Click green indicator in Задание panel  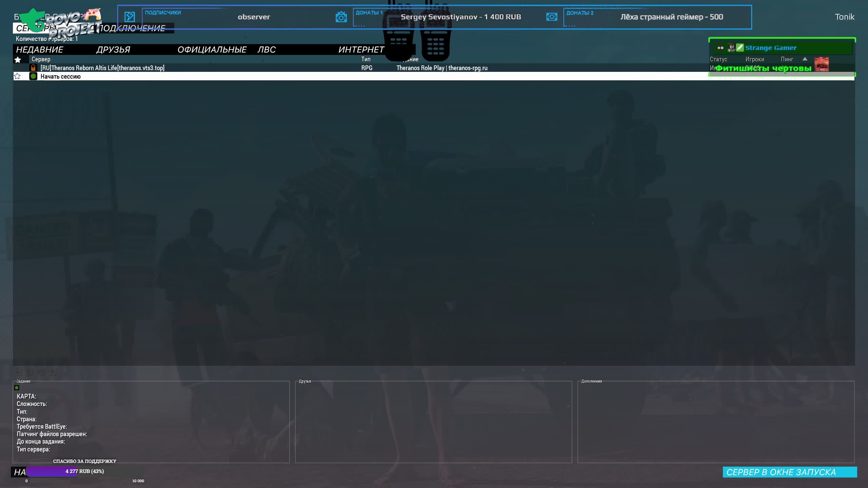[17, 388]
